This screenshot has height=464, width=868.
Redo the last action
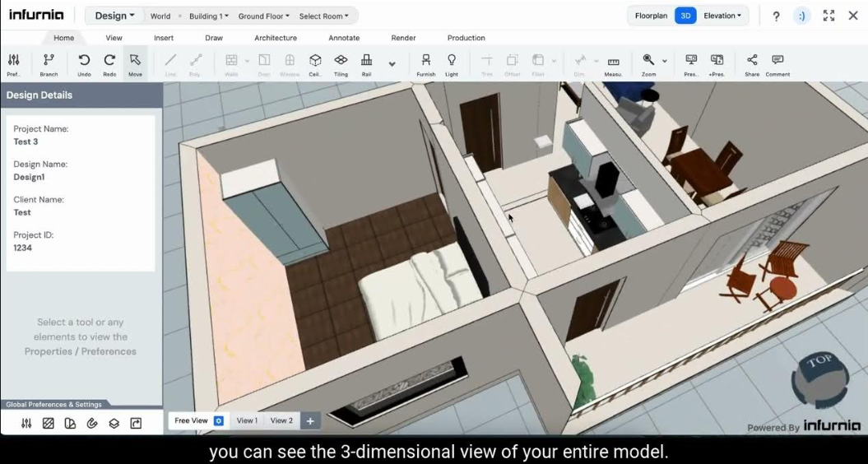click(x=109, y=64)
